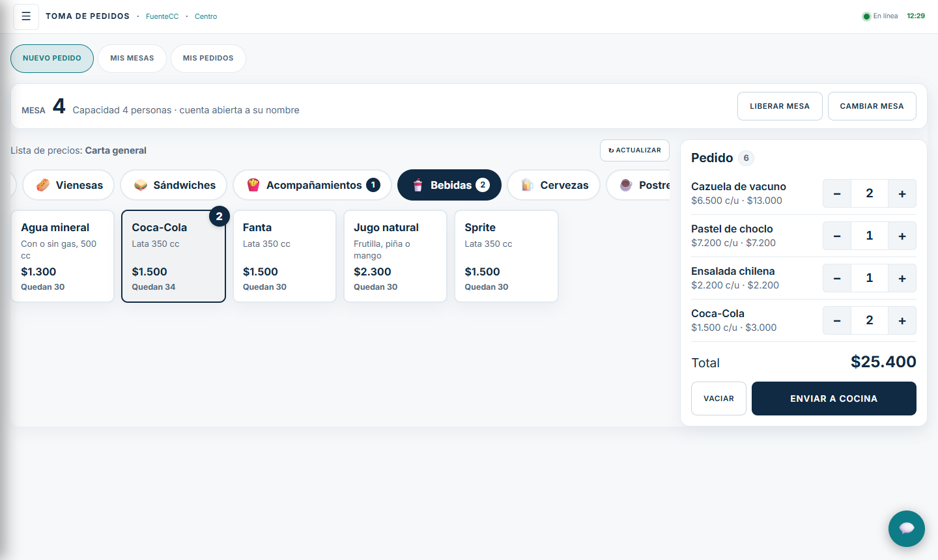Refresh prices with the Actualizar button
938x560 pixels.
click(x=634, y=150)
